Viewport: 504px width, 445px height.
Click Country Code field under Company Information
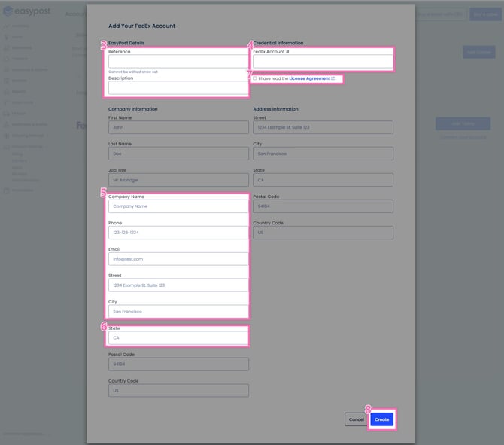[x=178, y=391]
